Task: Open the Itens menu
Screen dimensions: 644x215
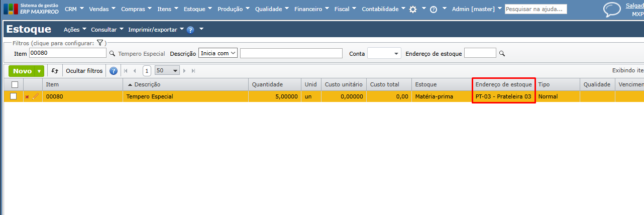Action: (168, 9)
